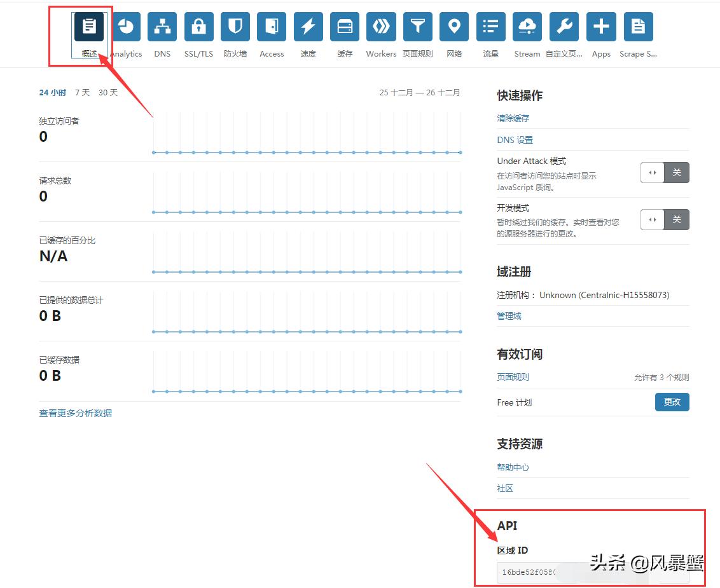
Task: Enable Under Attack 模式 toggle
Action: click(665, 172)
